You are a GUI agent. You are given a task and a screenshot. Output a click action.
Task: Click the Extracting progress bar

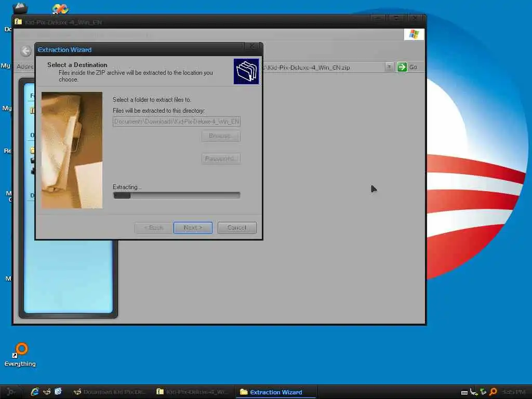click(177, 195)
